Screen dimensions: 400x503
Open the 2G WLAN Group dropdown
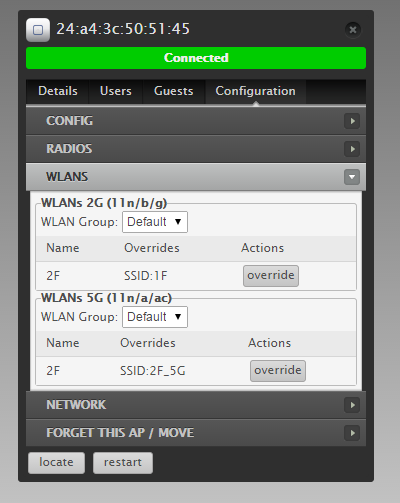pos(155,222)
